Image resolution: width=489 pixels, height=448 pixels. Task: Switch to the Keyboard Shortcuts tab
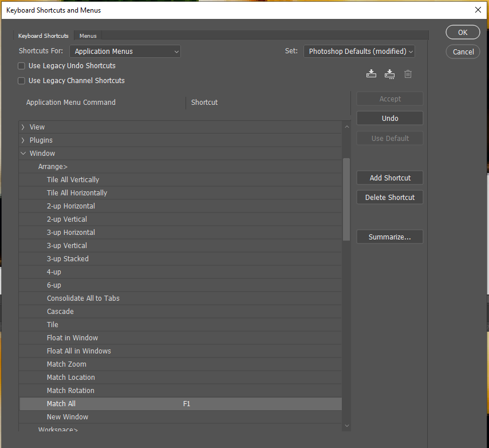click(x=44, y=36)
